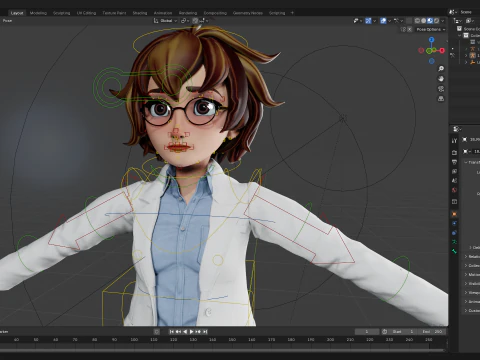The image size is (480, 360).
Task: Open the Output properties tab
Action: (x=454, y=162)
